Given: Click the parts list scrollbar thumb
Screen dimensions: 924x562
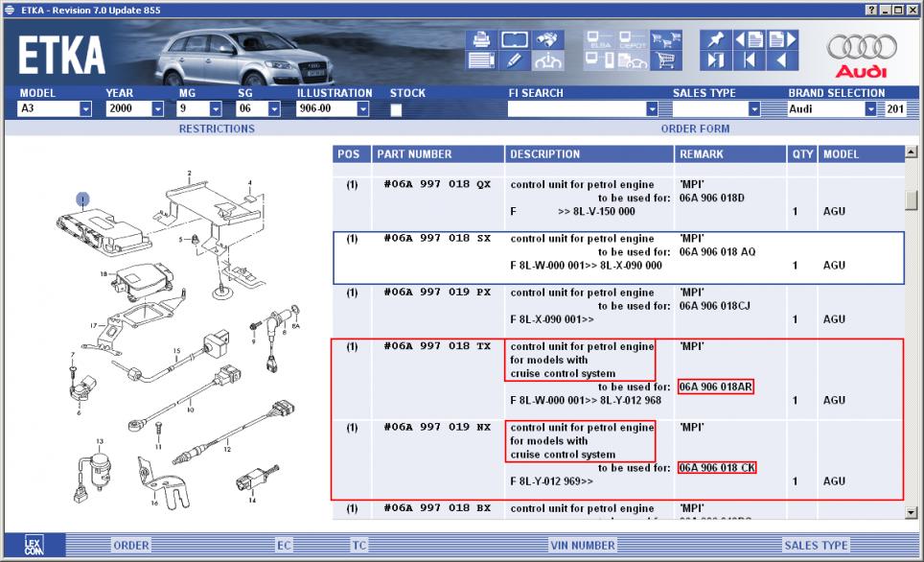Looking at the screenshot, I should (911, 199).
